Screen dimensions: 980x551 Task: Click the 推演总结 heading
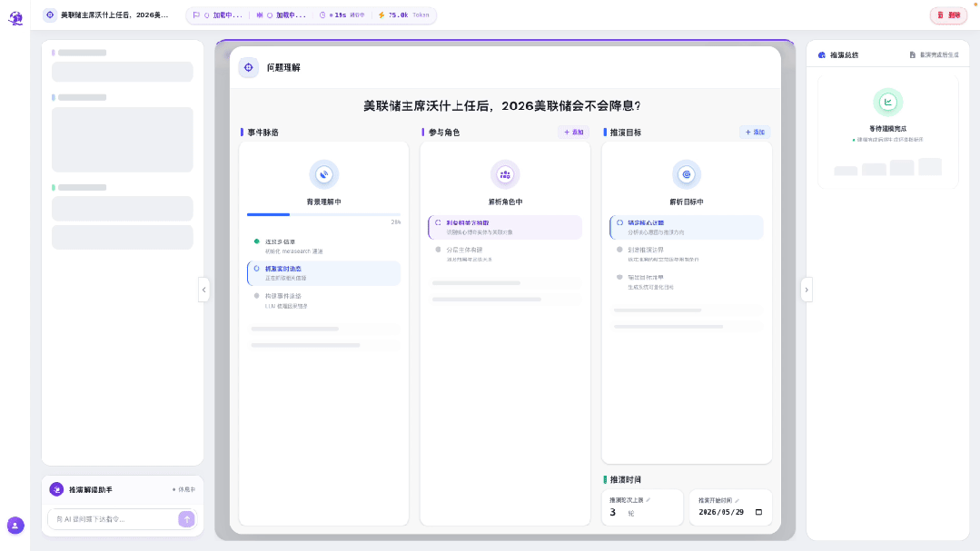tap(844, 55)
